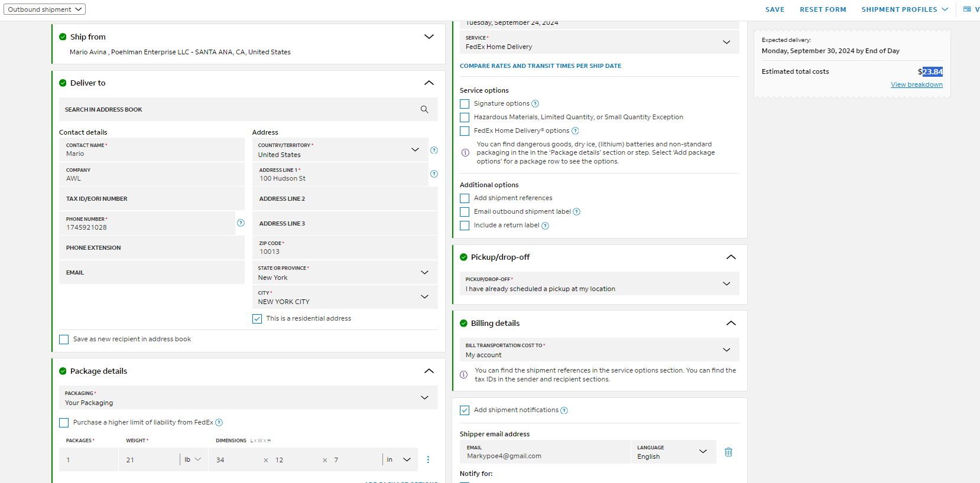980x483 pixels.
Task: Open the Outbound shipment dropdown
Action: (44, 9)
